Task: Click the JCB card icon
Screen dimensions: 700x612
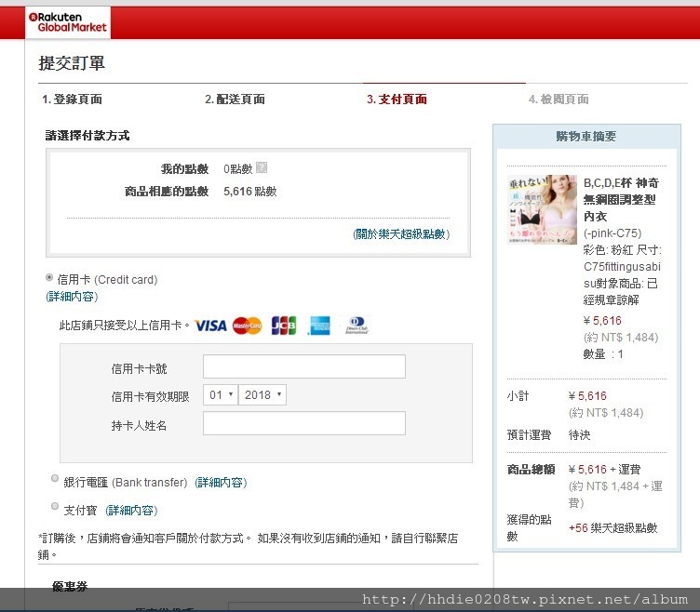Action: [x=283, y=326]
